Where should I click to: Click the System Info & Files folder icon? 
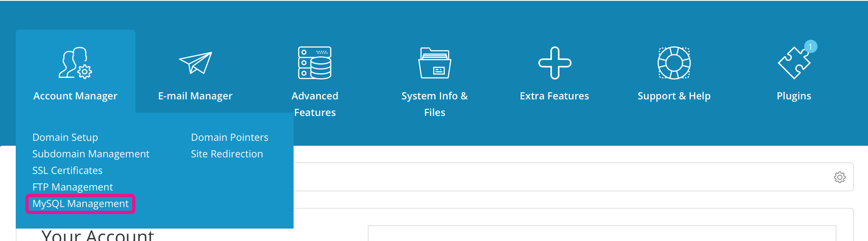pyautogui.click(x=434, y=63)
